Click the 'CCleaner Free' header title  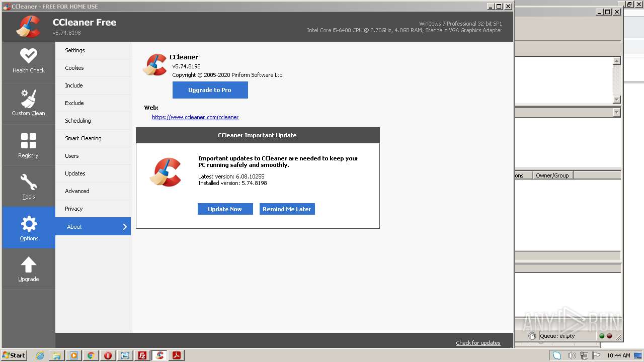[x=85, y=22]
